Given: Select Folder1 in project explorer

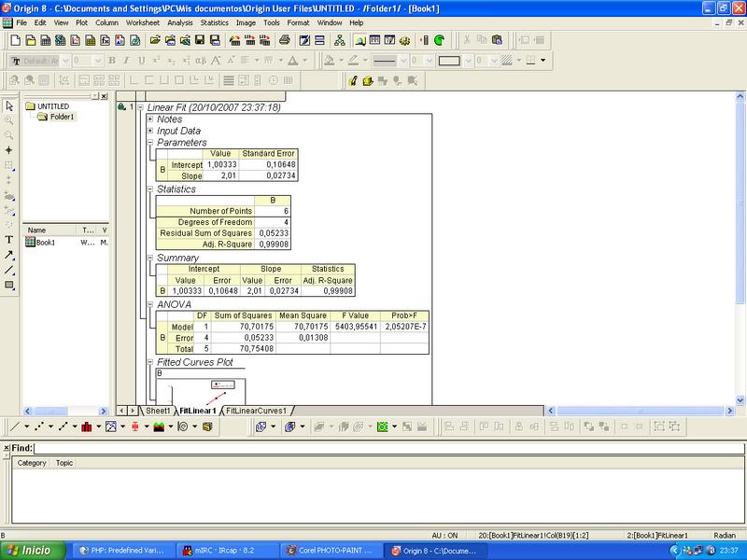Looking at the screenshot, I should tap(62, 117).
